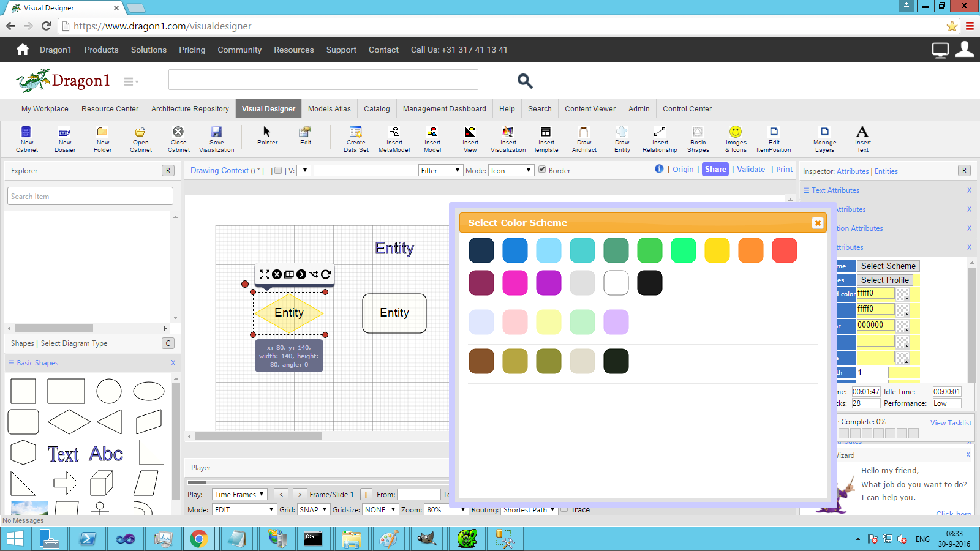The height and width of the screenshot is (551, 980).
Task: Click the Insert Model icon
Action: [432, 138]
